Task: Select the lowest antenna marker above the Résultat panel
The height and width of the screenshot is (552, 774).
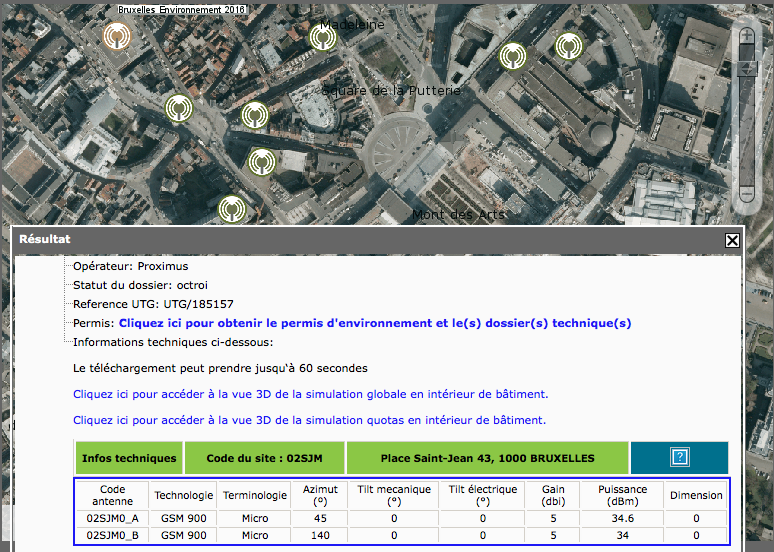Action: click(x=231, y=208)
